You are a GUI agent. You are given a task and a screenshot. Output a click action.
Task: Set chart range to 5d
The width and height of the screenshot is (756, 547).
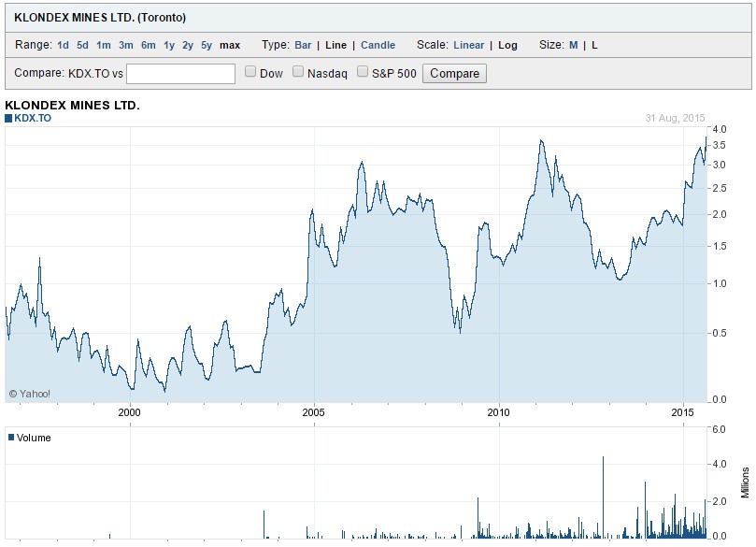coord(82,45)
